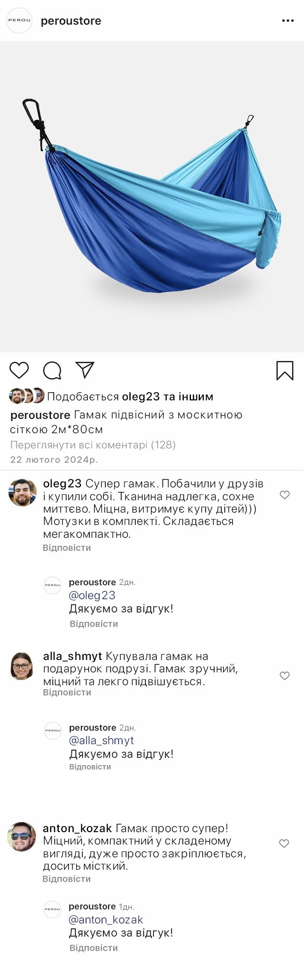View oleg23's profile avatar
Image resolution: width=304 pixels, height=980 pixels.
click(23, 493)
